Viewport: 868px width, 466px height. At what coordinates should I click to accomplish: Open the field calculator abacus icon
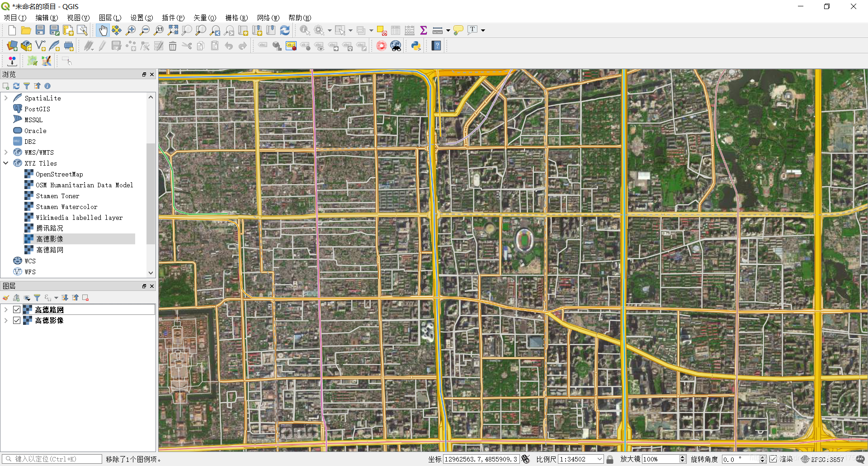point(410,30)
